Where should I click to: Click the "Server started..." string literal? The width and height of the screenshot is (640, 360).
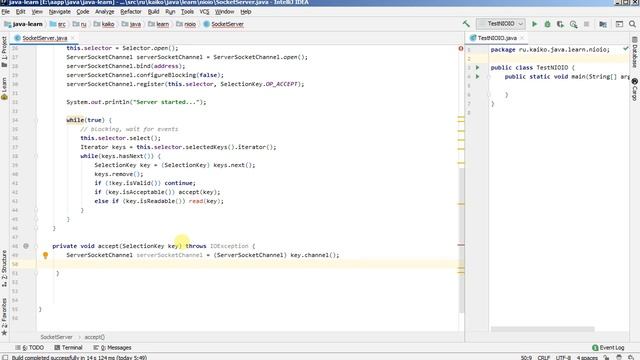tap(166, 102)
